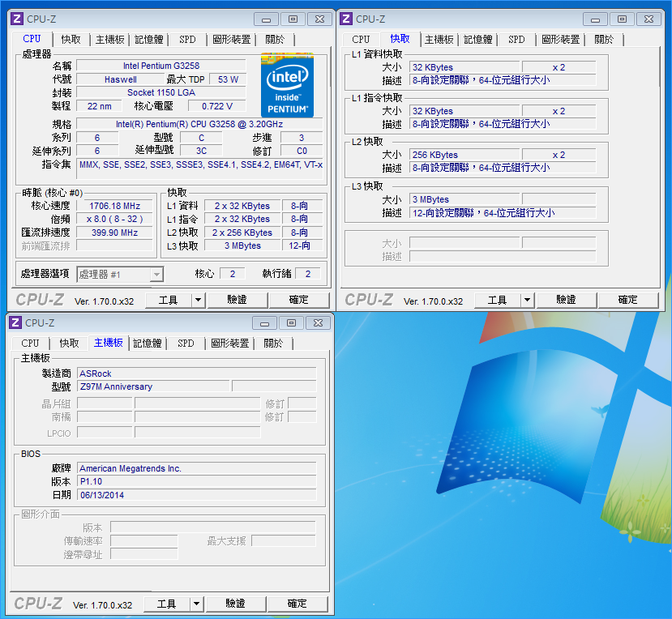Select the active 快取 tab in the cache details window

tap(400, 39)
